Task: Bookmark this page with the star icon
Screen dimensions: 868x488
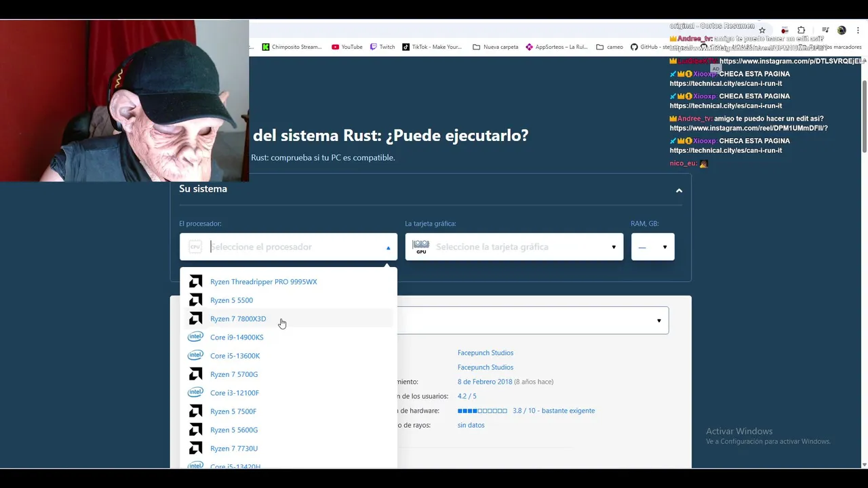Action: (762, 30)
